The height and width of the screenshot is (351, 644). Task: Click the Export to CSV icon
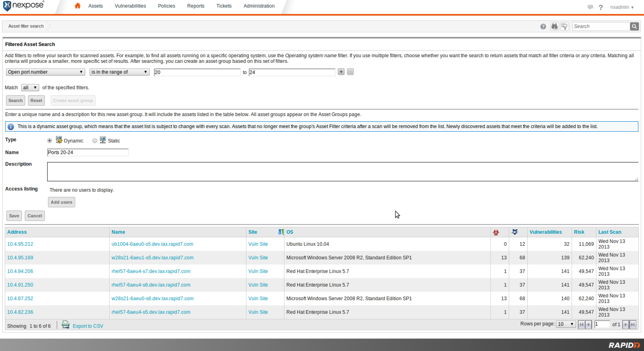[66, 325]
